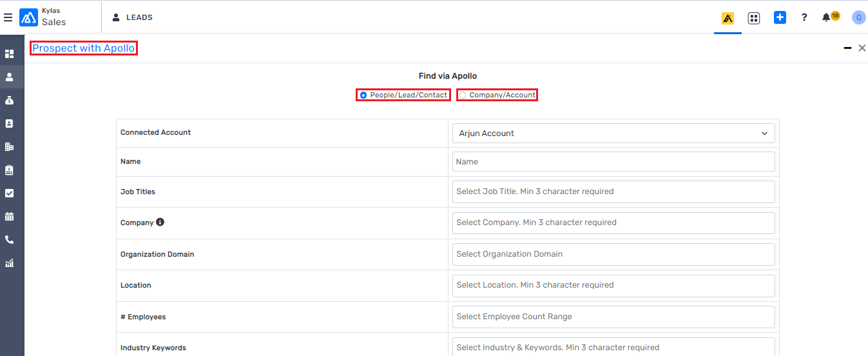Open the user profile avatar
The height and width of the screenshot is (356, 868).
pos(858,17)
